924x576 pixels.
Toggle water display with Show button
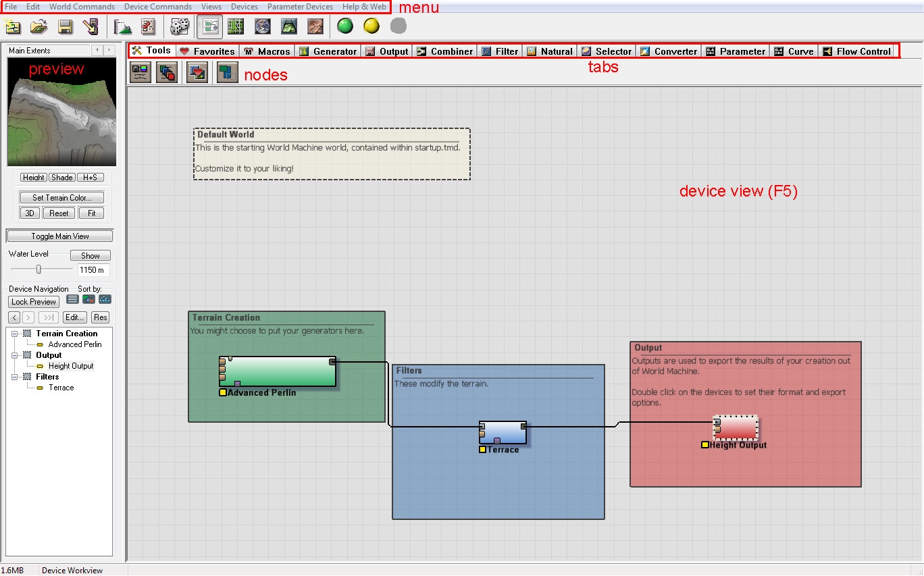click(91, 256)
